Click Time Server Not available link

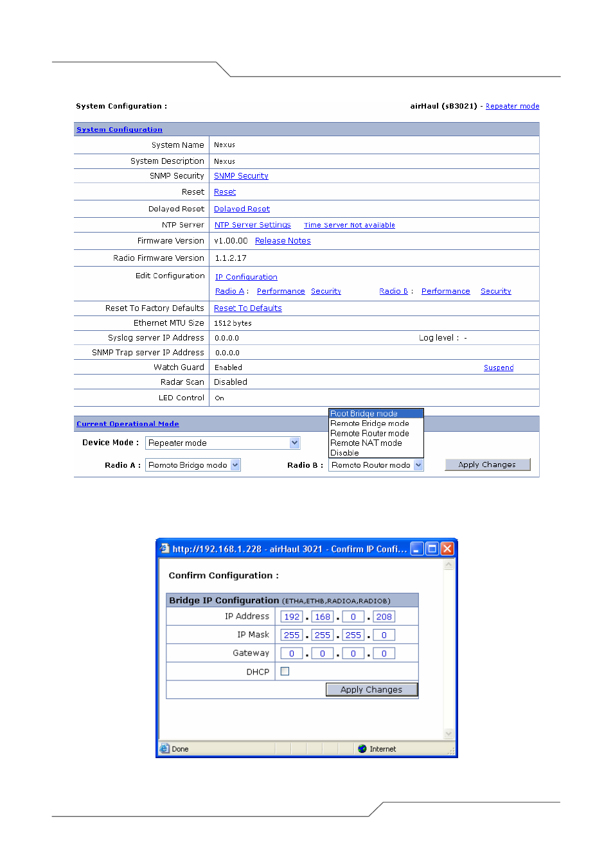tap(350, 225)
